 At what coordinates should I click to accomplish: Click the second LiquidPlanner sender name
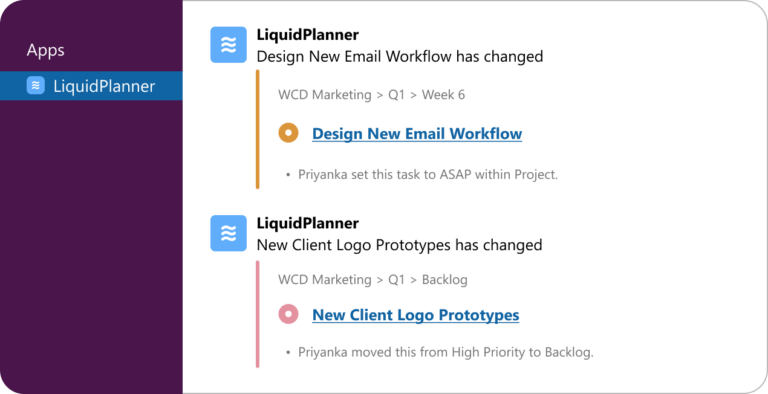pyautogui.click(x=308, y=223)
